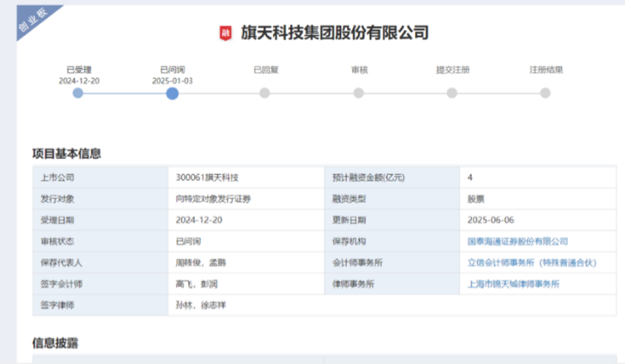Screen dimensions: 625x364
Task: Select the 已受理 timeline node
Action: 78,93
